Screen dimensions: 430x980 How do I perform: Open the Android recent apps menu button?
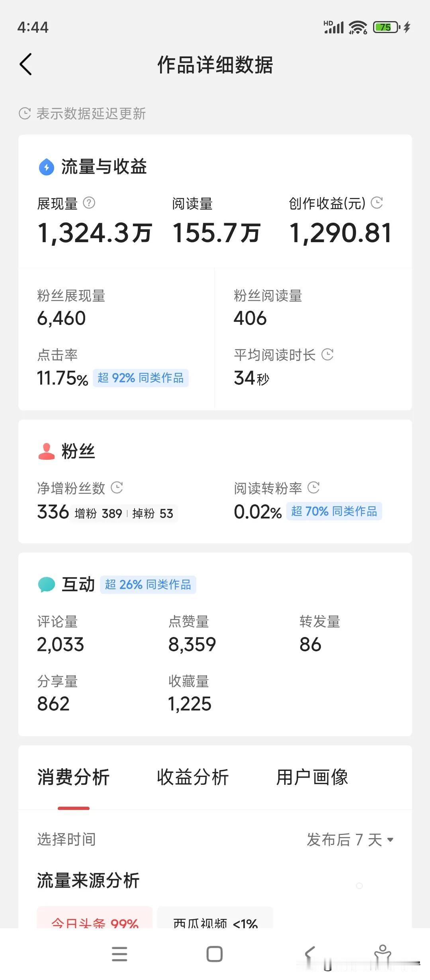[119, 954]
